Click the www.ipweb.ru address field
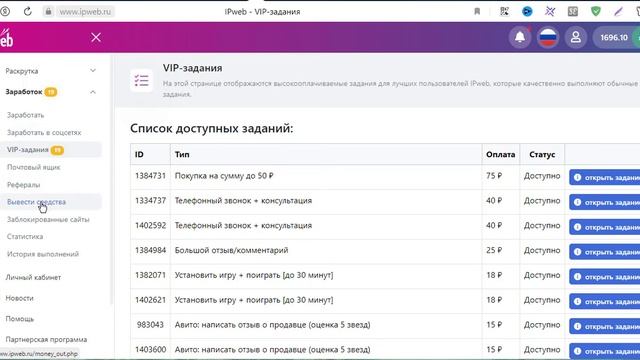 point(85,12)
